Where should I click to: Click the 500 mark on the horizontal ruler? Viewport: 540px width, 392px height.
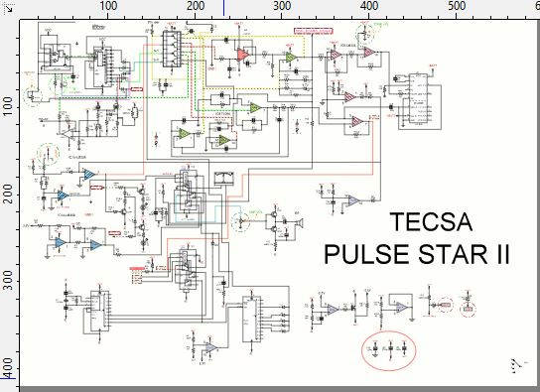[456, 6]
